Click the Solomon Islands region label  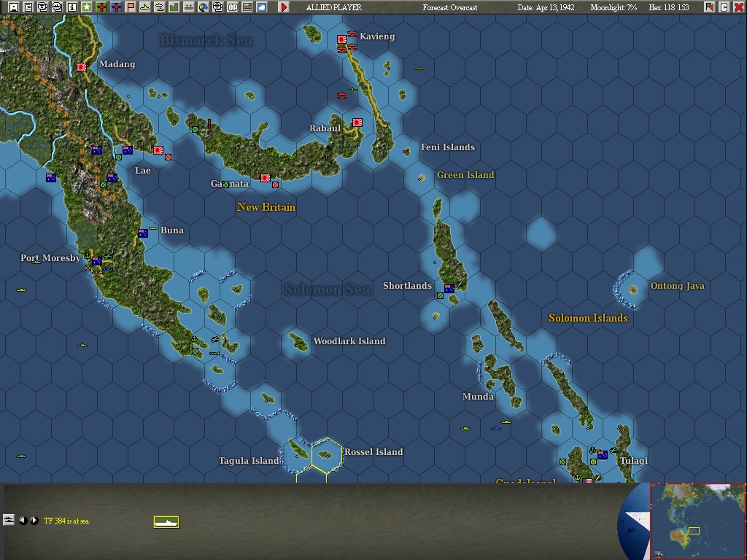point(588,318)
